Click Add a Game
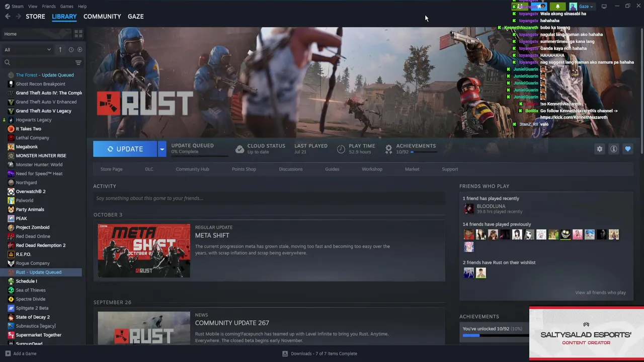This screenshot has height=362, width=644. pyautogui.click(x=21, y=353)
